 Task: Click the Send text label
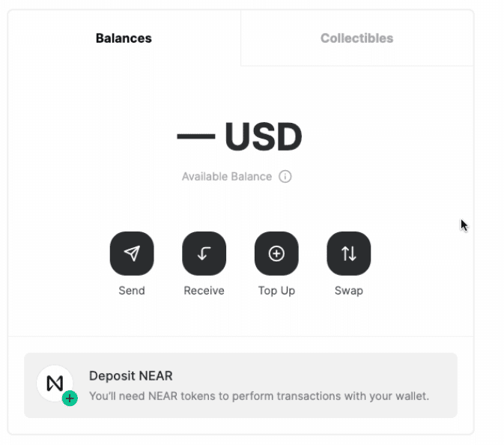[x=132, y=291]
